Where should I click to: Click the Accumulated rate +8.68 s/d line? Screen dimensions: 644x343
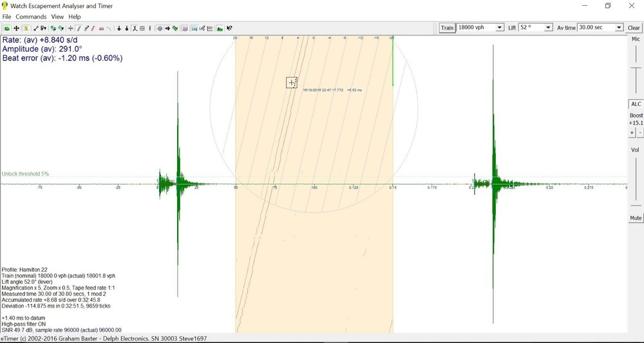(x=51, y=300)
